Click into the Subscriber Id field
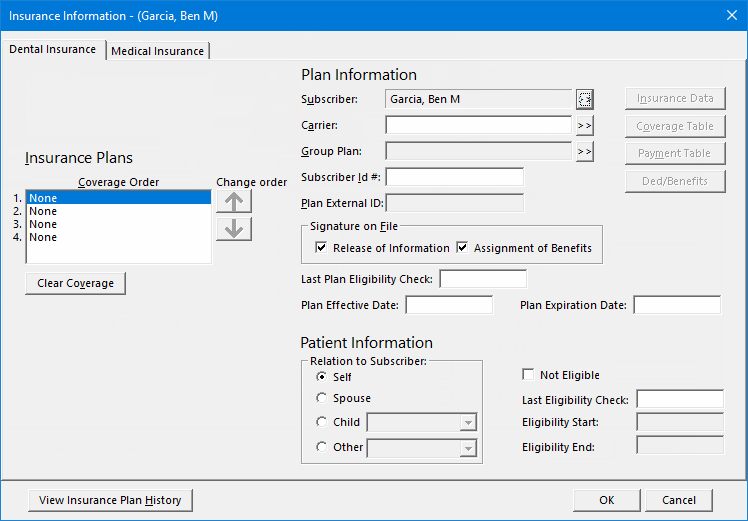This screenshot has width=748, height=521. pos(454,177)
